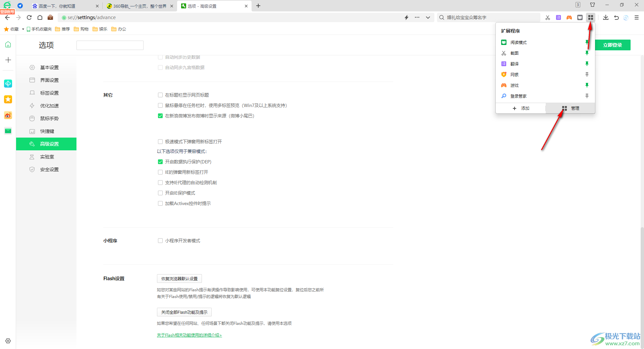Pin the 登录管家 extension
Viewport: 644px width, 349px height.
pyautogui.click(x=587, y=96)
